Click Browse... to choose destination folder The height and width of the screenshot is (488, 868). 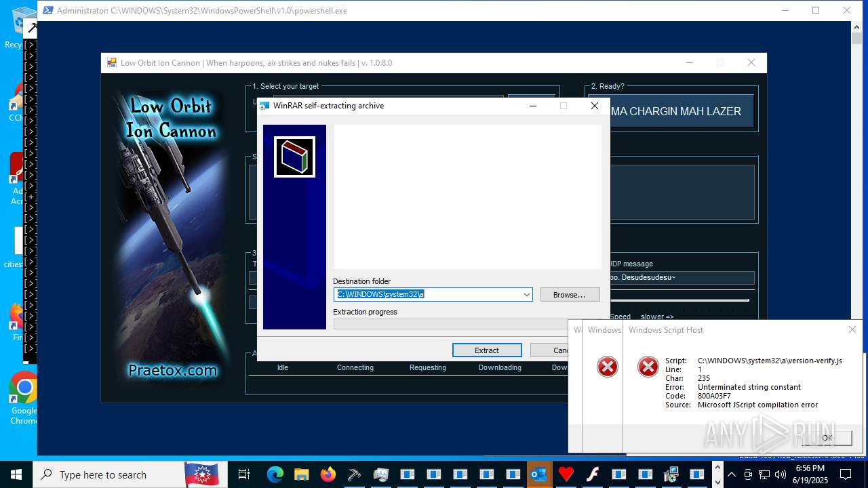tap(570, 295)
